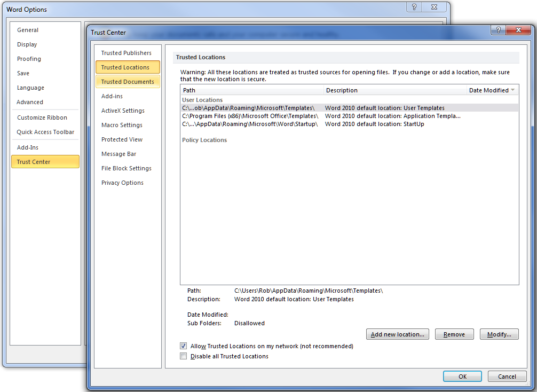This screenshot has height=392, width=537.
Task: Sort by Date Modified column arrow
Action: [x=513, y=90]
